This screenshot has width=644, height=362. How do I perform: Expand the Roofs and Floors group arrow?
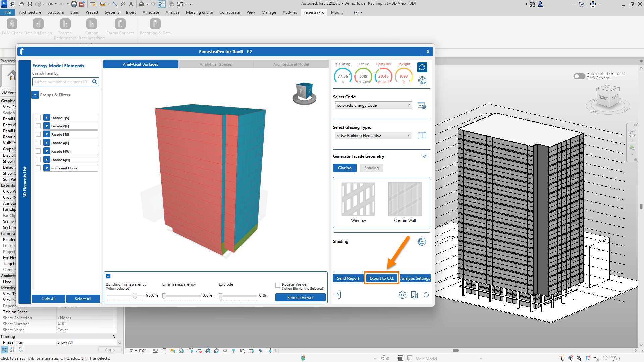coord(47,168)
